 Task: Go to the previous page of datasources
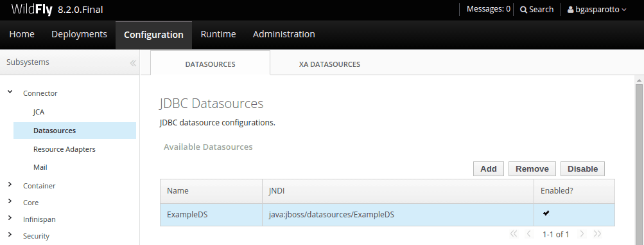tap(529, 234)
